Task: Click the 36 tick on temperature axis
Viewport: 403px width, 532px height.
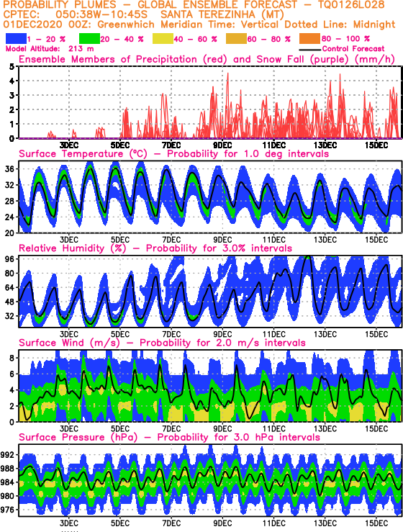Action: pyautogui.click(x=9, y=169)
